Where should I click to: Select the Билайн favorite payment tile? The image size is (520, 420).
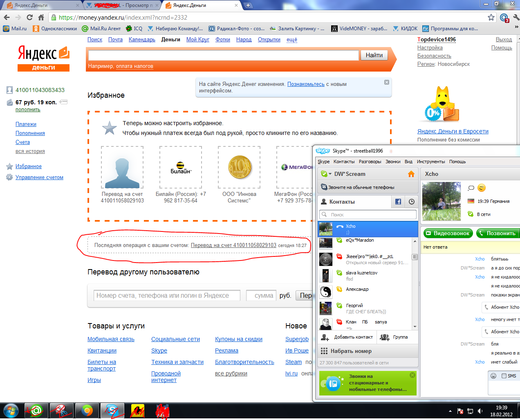[x=181, y=168]
